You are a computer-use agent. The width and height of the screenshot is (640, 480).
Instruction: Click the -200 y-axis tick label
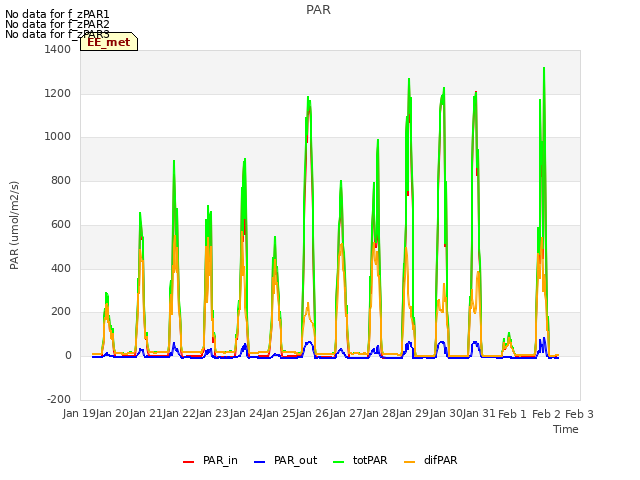click(x=59, y=399)
